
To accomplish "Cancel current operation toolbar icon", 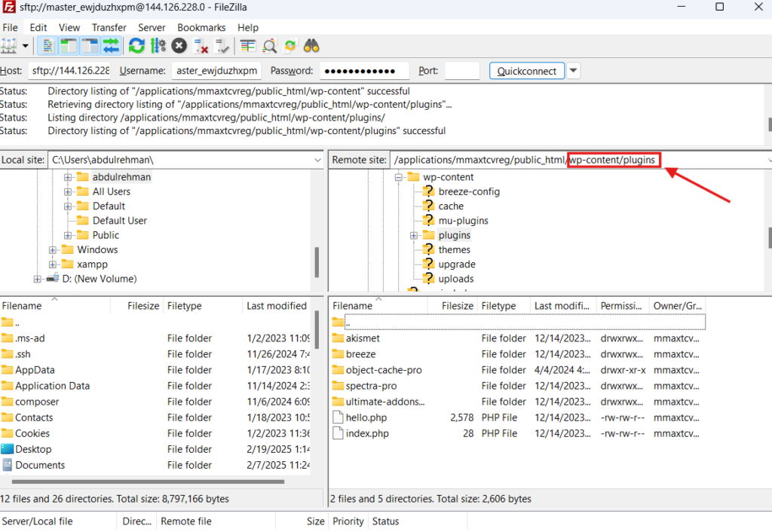I will [179, 46].
